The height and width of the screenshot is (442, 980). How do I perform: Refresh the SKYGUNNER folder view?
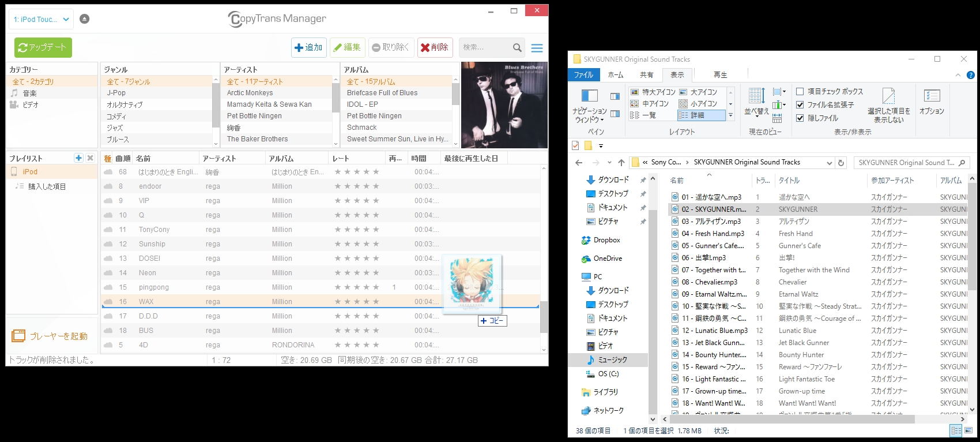[841, 163]
